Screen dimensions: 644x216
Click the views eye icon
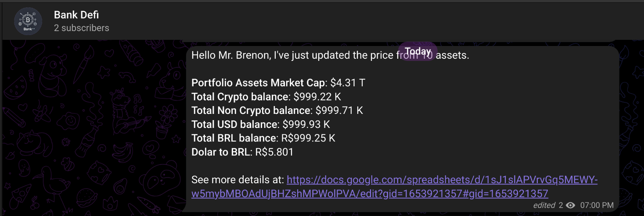pos(571,205)
